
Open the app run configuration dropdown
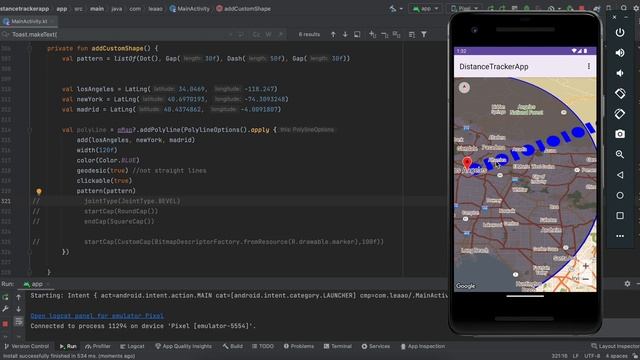pyautogui.click(x=425, y=8)
